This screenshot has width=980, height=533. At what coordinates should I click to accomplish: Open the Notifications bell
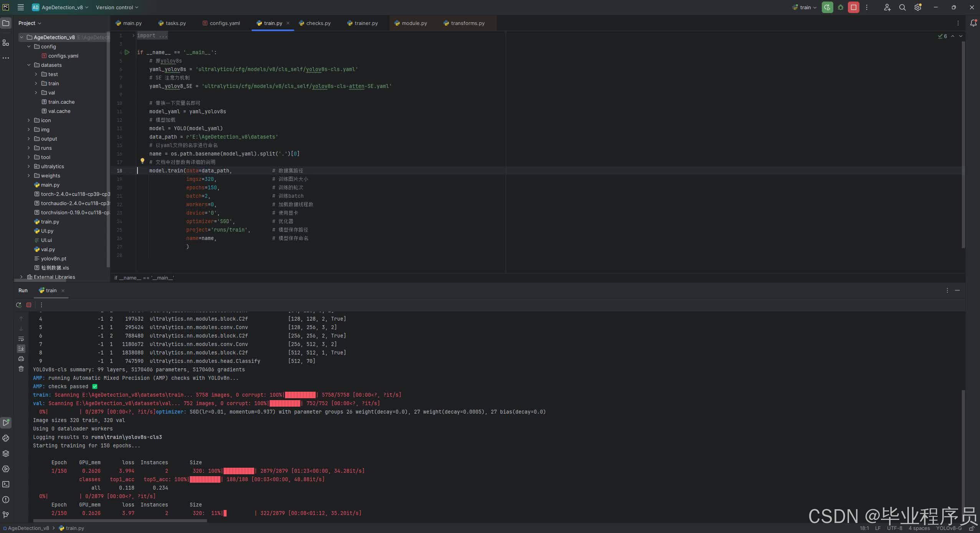(x=973, y=23)
